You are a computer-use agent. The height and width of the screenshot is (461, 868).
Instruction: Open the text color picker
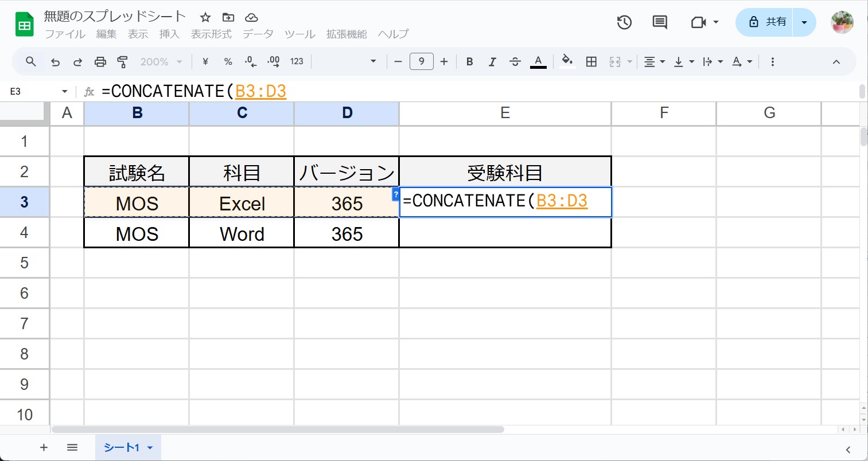[538, 61]
